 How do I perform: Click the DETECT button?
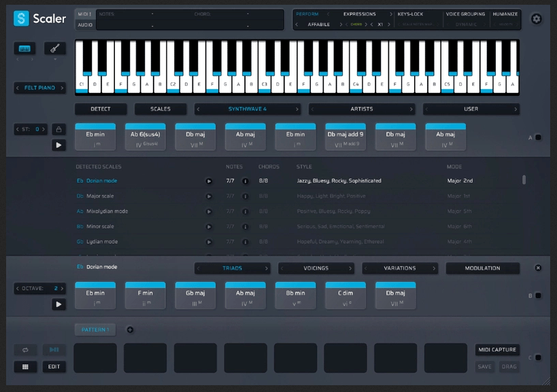click(x=101, y=109)
